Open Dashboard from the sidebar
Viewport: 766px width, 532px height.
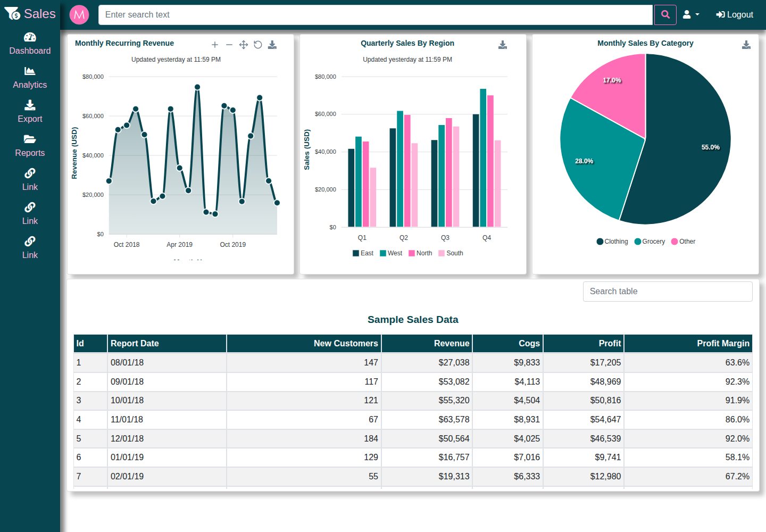tap(30, 44)
